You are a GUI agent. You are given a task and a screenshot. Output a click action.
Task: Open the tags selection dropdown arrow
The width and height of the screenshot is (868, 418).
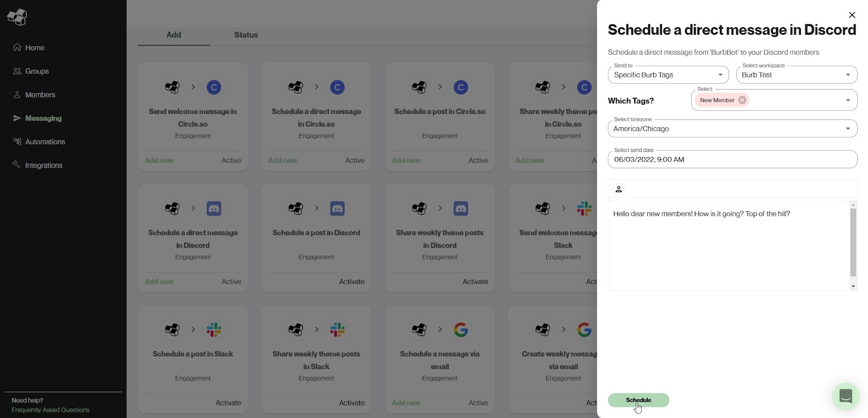848,100
